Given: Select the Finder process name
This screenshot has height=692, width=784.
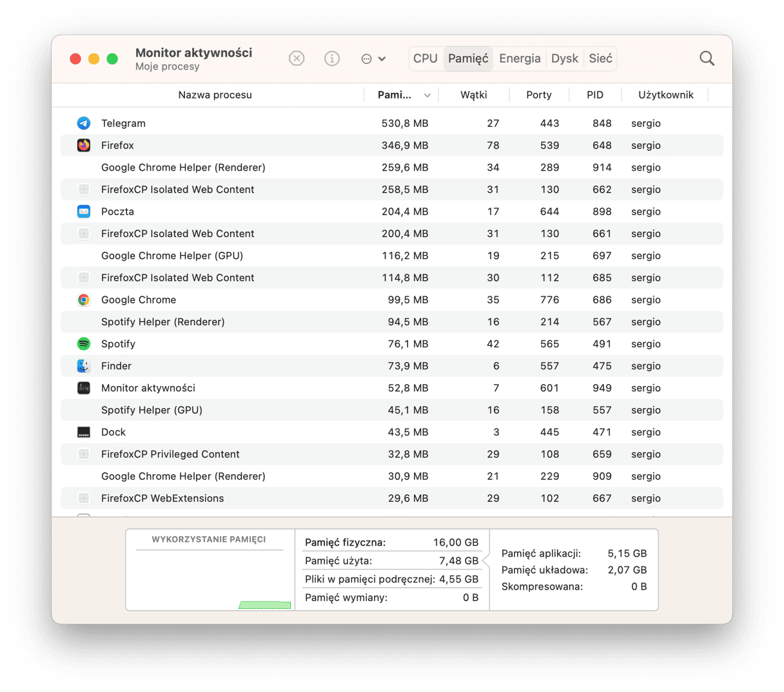Looking at the screenshot, I should pyautogui.click(x=116, y=366).
